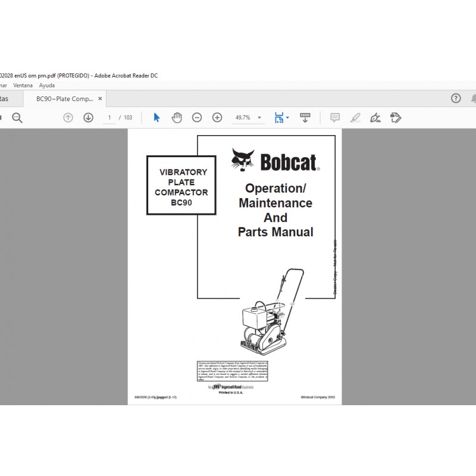Open the Ventana menu
This screenshot has height=476, width=476.
coord(23,85)
